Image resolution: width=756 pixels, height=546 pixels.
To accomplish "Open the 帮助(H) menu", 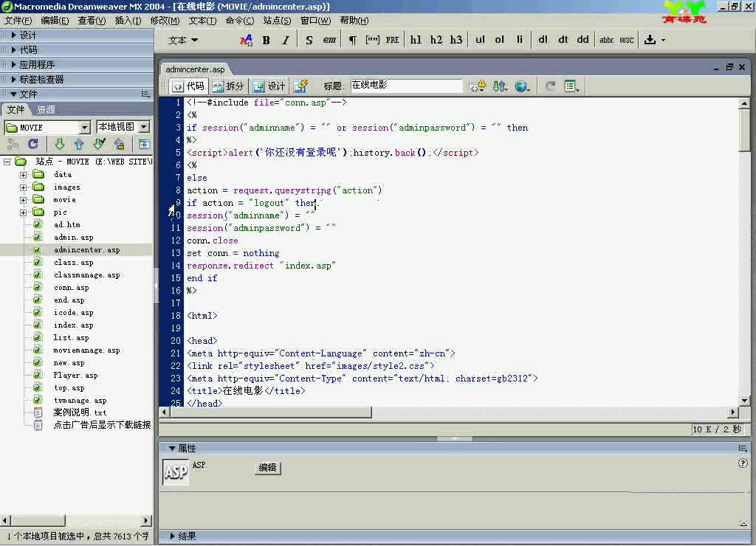I will coord(354,21).
